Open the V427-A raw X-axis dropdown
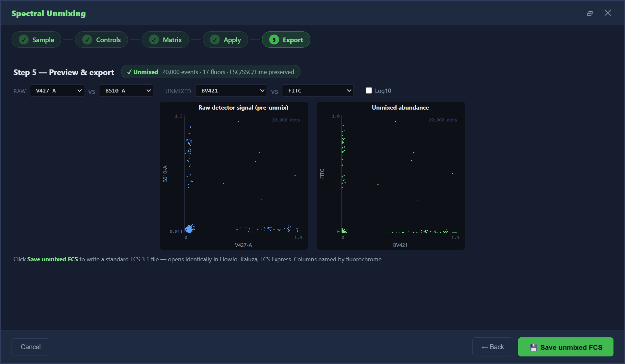 click(x=57, y=91)
